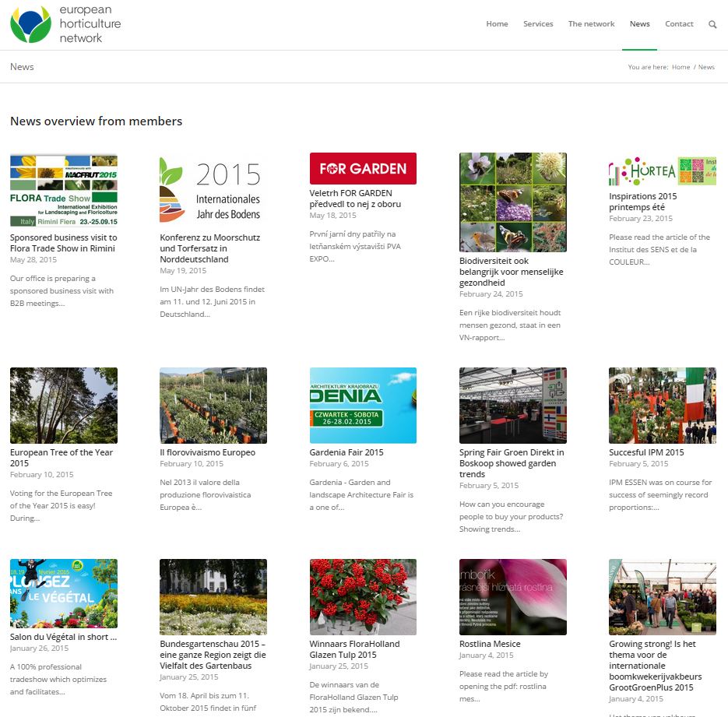
Task: Click the red berries plant thumbnail
Action: (x=363, y=597)
